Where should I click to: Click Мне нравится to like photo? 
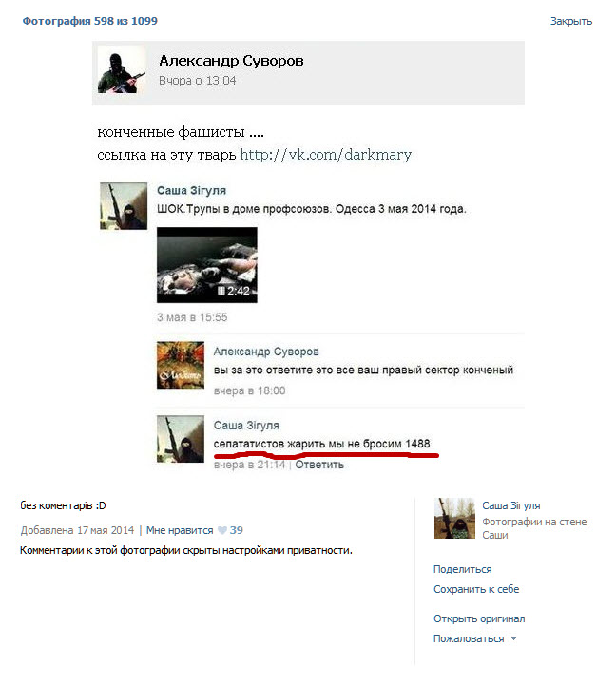pos(180,530)
